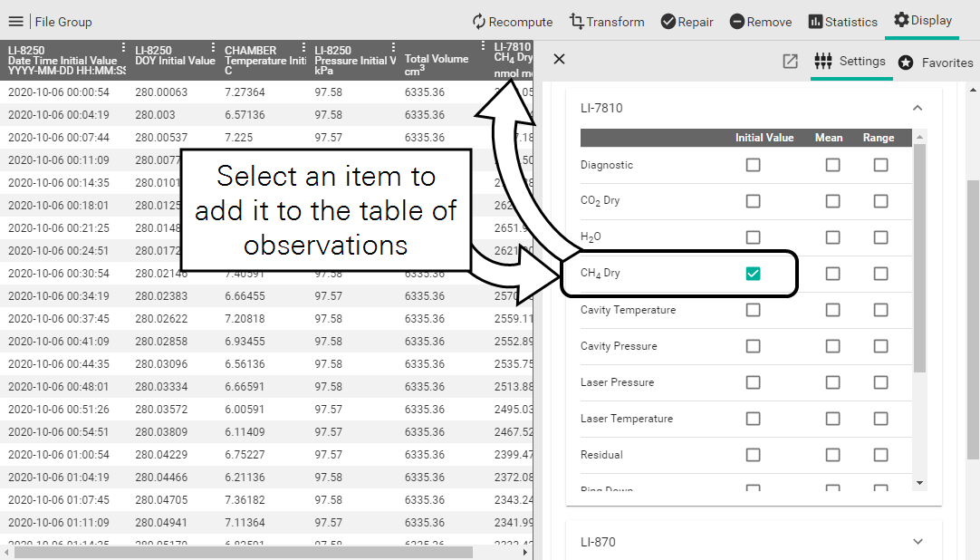Click the Repair button

pos(687,22)
